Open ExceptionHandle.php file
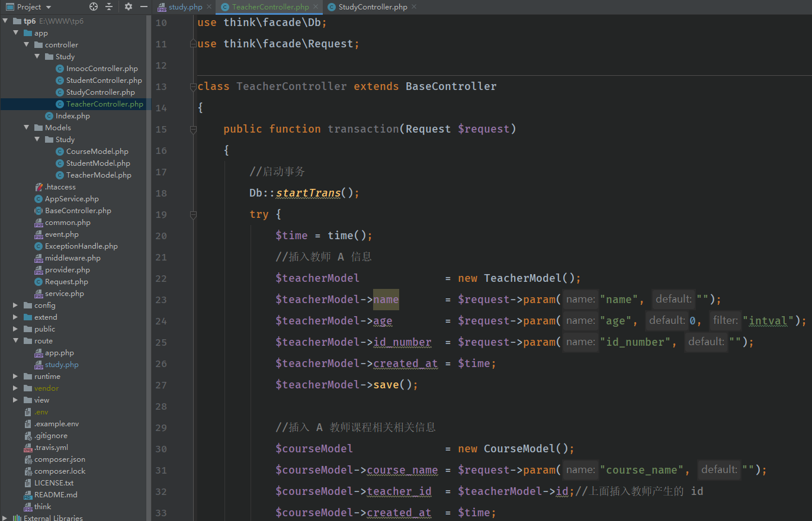The height and width of the screenshot is (521, 812). tap(81, 246)
